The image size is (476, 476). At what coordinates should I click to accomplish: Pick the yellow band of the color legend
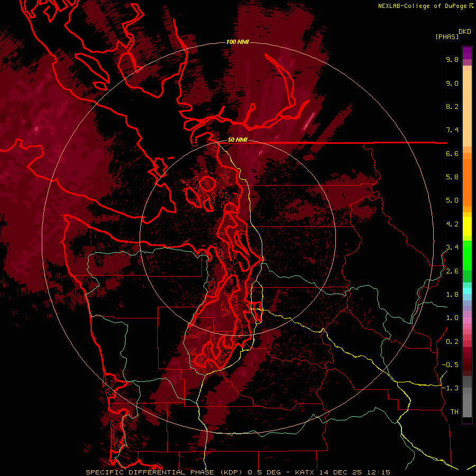pyautogui.click(x=467, y=226)
